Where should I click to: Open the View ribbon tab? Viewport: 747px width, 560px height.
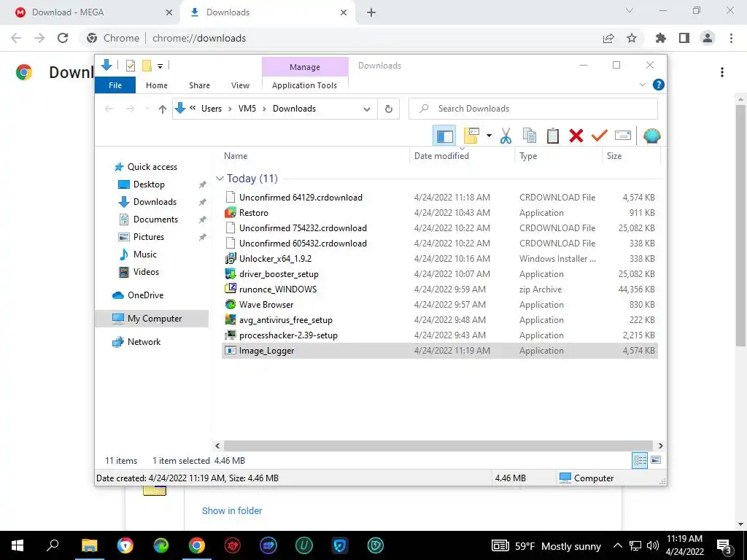(240, 85)
